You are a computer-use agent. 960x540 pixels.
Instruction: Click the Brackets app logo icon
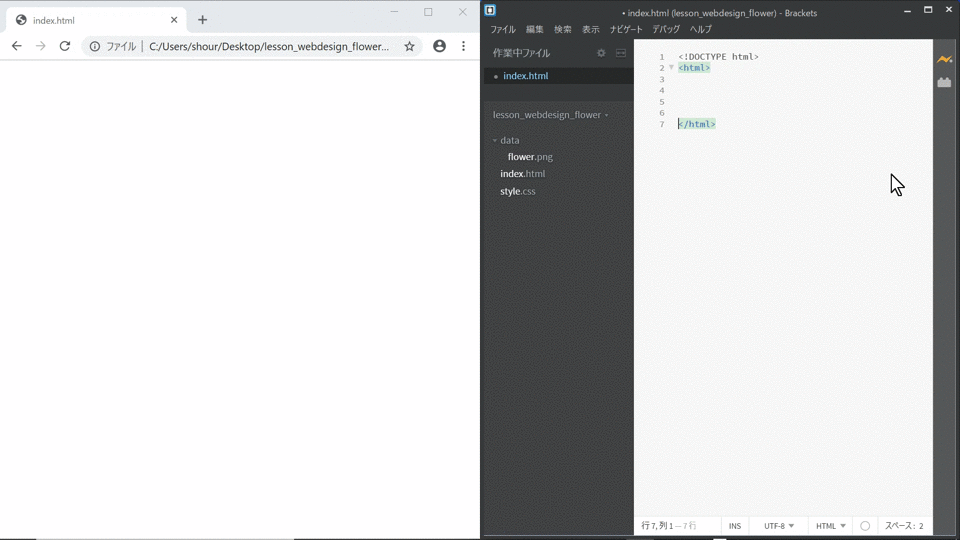(490, 10)
